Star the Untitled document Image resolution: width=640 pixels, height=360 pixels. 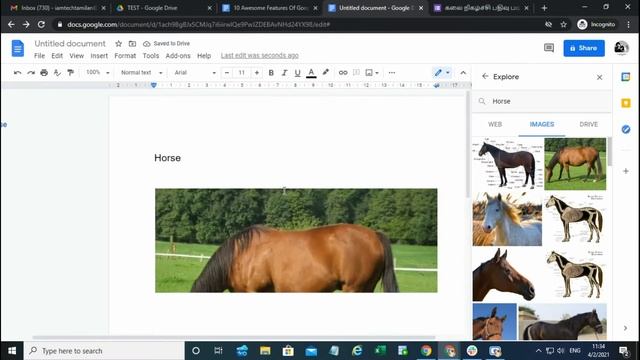118,43
